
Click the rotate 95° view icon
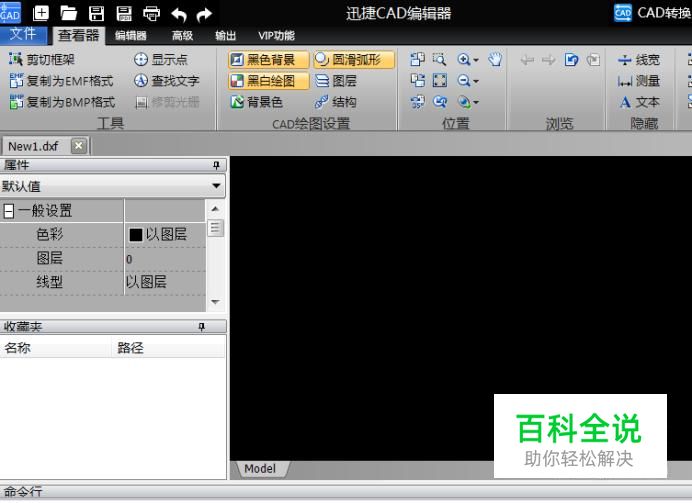[x=417, y=102]
